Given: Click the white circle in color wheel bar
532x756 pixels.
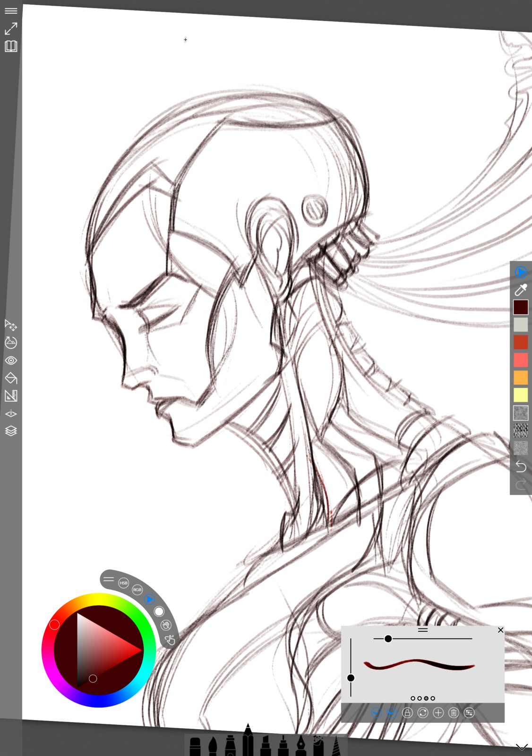Looking at the screenshot, I should pyautogui.click(x=159, y=611).
